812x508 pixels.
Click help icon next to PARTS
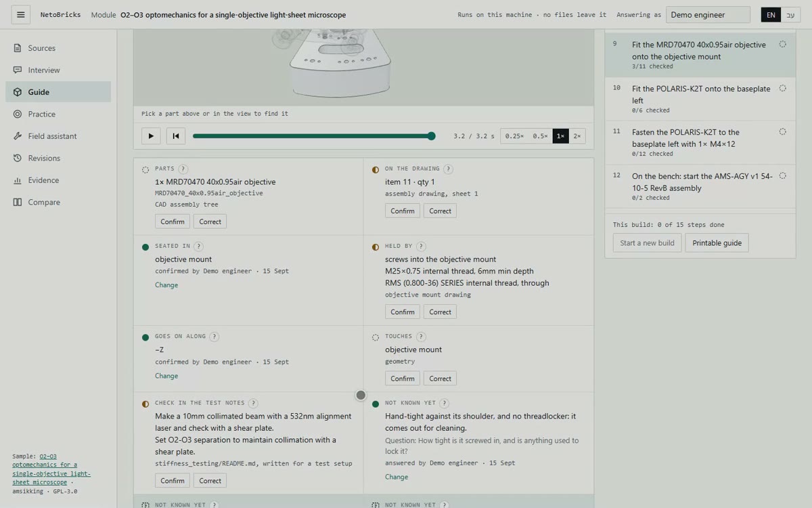pyautogui.click(x=183, y=169)
